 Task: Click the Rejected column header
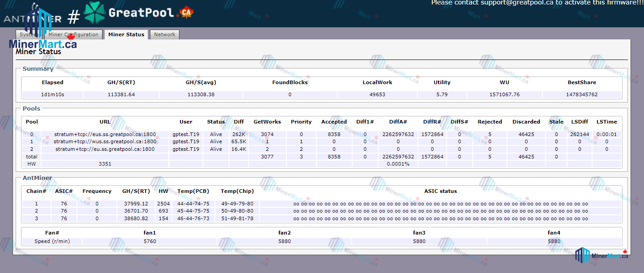(490, 122)
